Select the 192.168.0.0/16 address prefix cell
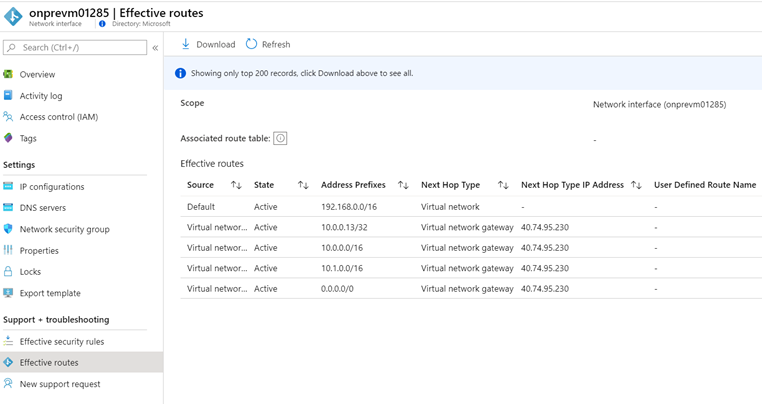The height and width of the screenshot is (404, 762). tap(349, 207)
